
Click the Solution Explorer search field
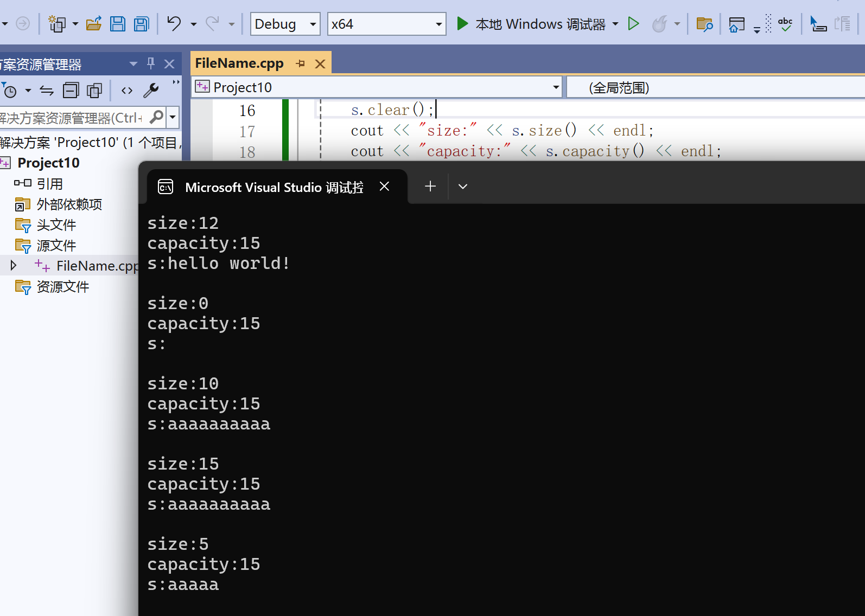point(73,117)
